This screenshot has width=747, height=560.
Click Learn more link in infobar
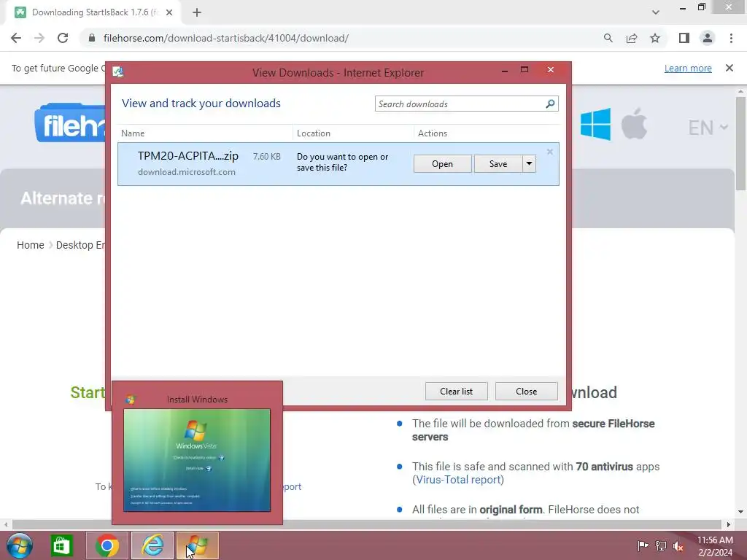coord(688,68)
